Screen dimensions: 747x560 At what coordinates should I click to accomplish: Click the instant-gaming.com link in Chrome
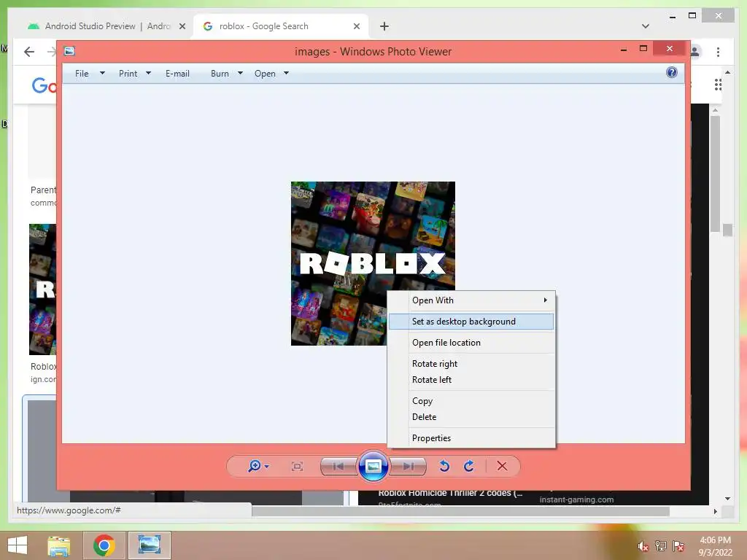pyautogui.click(x=576, y=499)
